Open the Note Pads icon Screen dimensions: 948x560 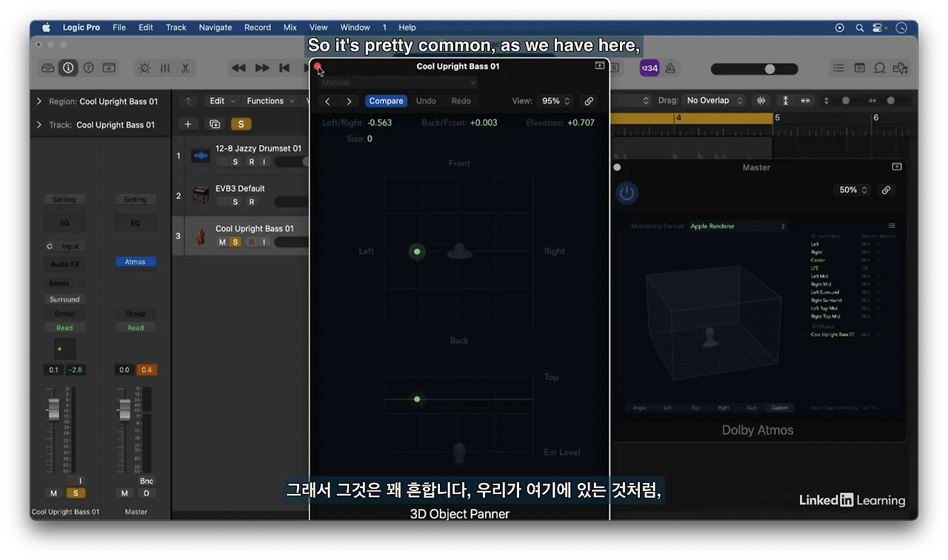(x=859, y=67)
